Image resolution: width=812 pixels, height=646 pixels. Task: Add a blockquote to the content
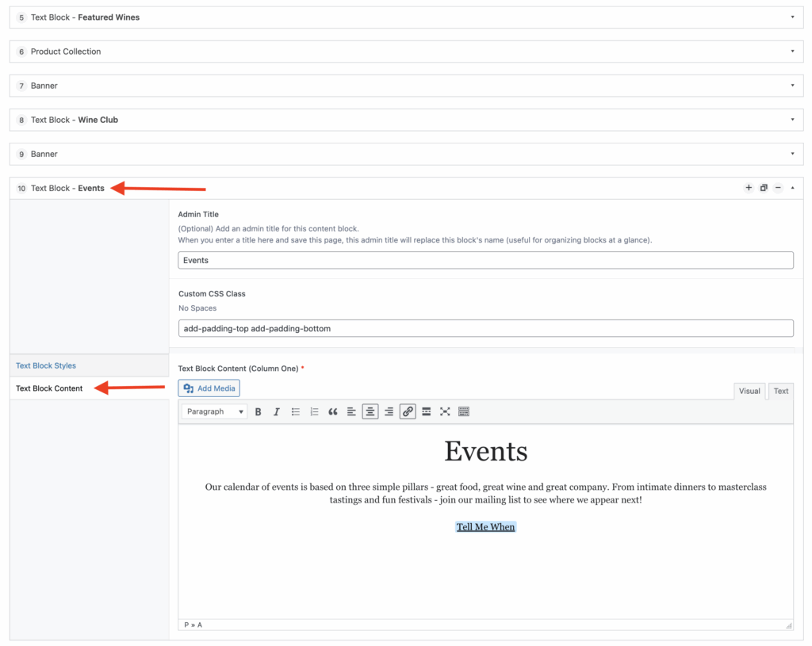(333, 411)
